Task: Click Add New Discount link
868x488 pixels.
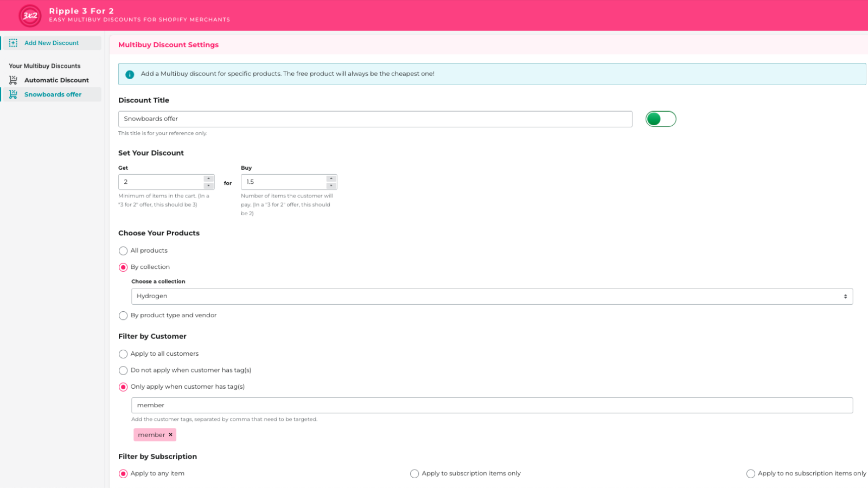Action: coord(52,43)
